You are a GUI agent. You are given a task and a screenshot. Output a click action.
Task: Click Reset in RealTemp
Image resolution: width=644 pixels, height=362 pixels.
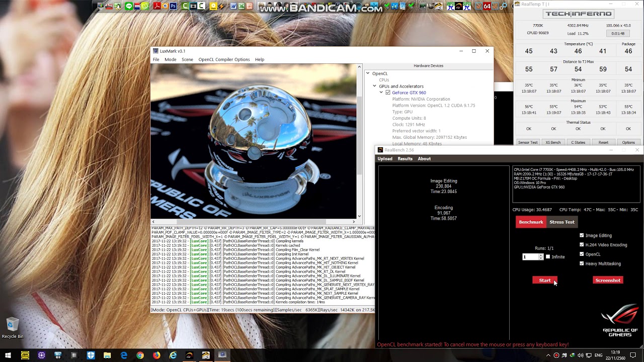(603, 142)
